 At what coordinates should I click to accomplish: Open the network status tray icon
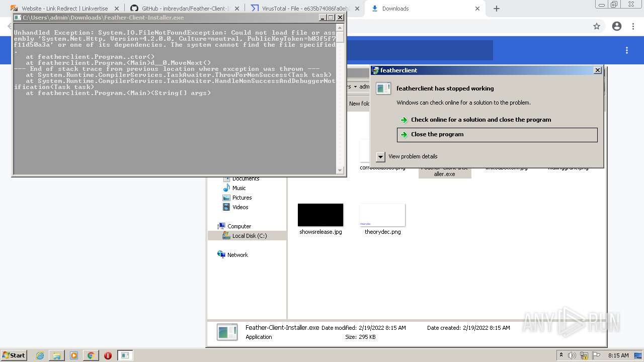(x=584, y=355)
